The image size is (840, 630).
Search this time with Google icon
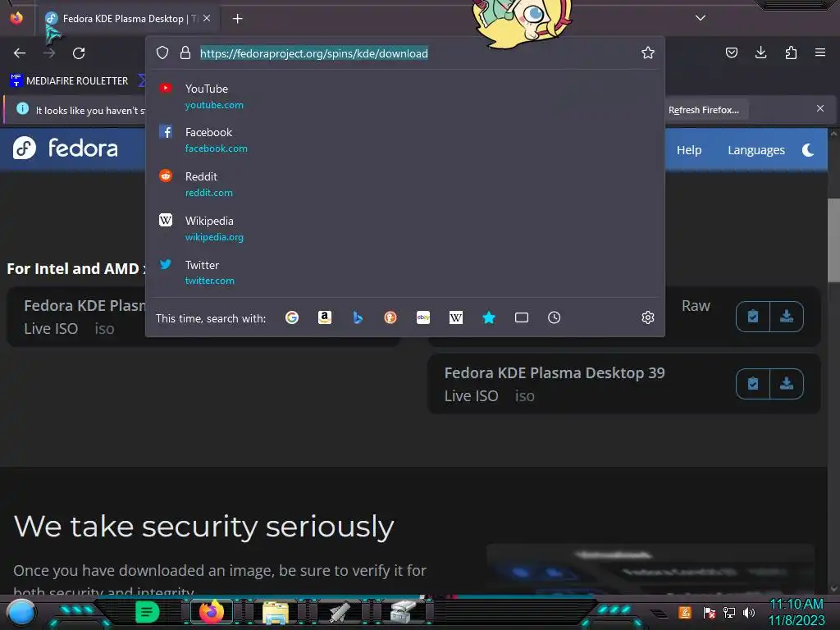292,317
